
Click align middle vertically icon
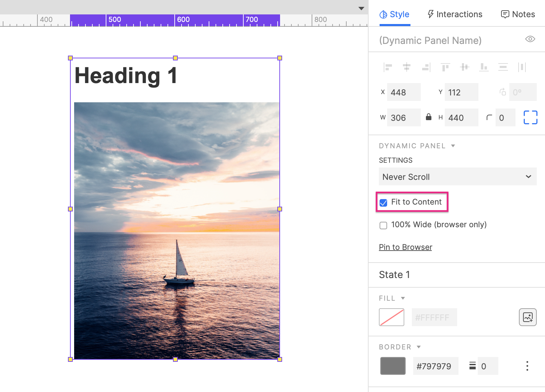(x=464, y=67)
